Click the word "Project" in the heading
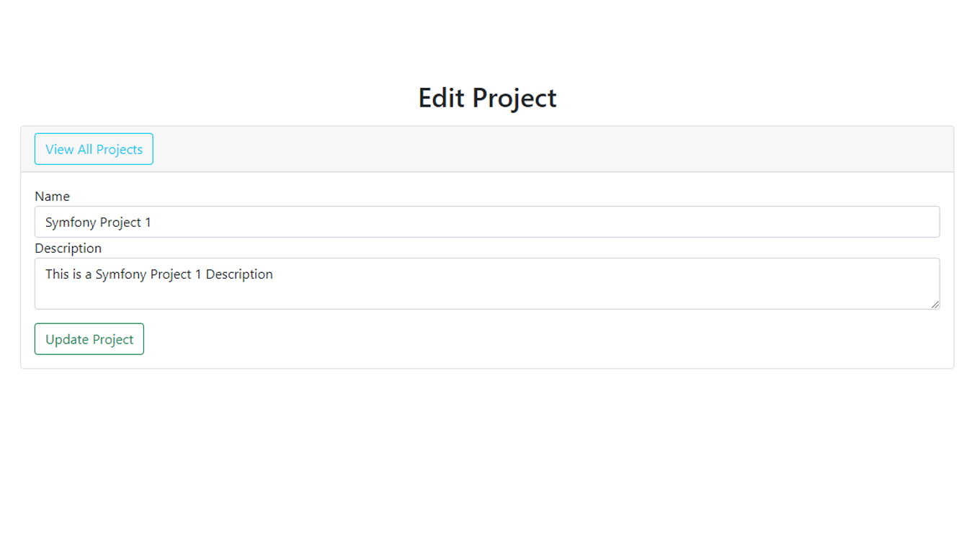The image size is (980, 553). 514,99
